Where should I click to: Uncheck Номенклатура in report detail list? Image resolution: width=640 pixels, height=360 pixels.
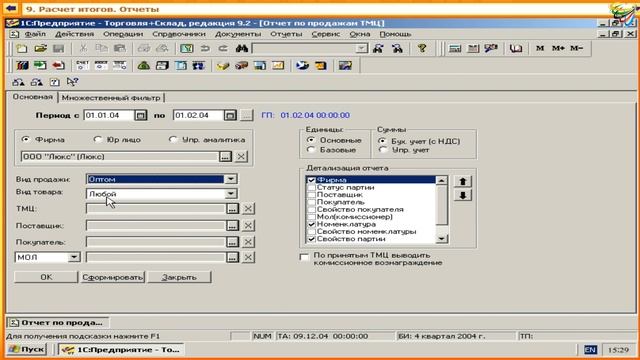[x=311, y=224]
